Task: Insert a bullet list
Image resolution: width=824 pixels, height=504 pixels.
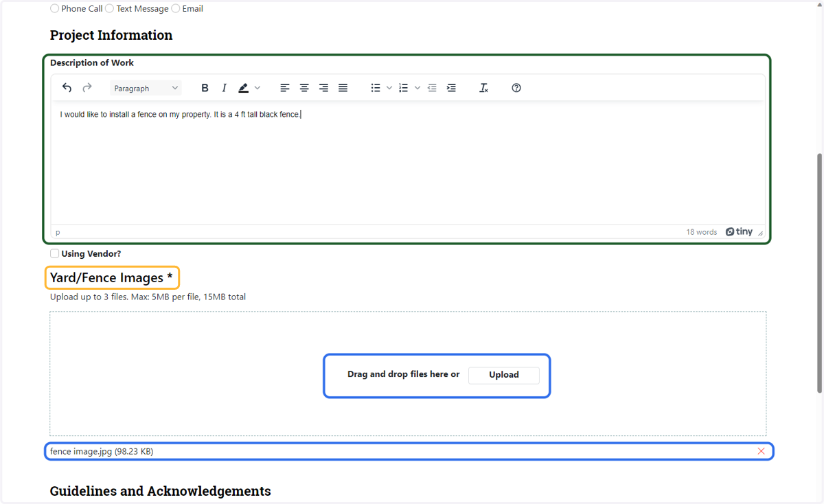Action: [376, 88]
